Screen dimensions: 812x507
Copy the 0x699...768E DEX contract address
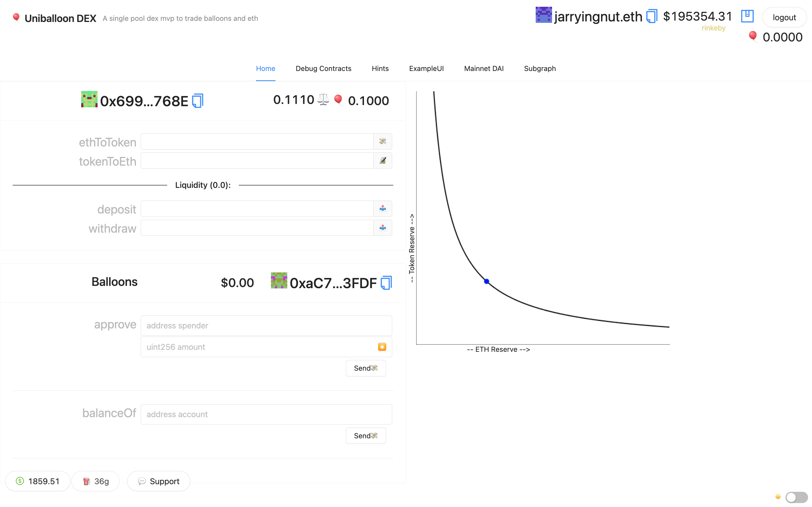[x=198, y=101]
